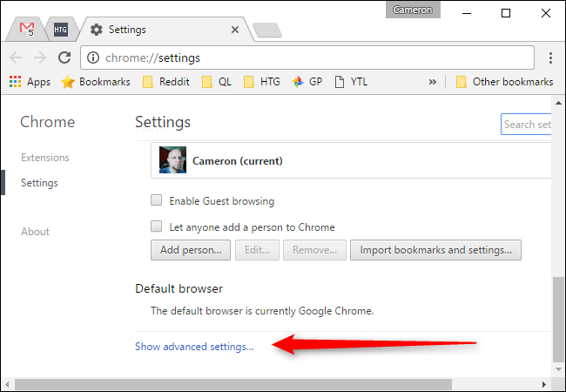Select the Cameron (current) profile row
The image size is (566, 392).
pos(351,160)
